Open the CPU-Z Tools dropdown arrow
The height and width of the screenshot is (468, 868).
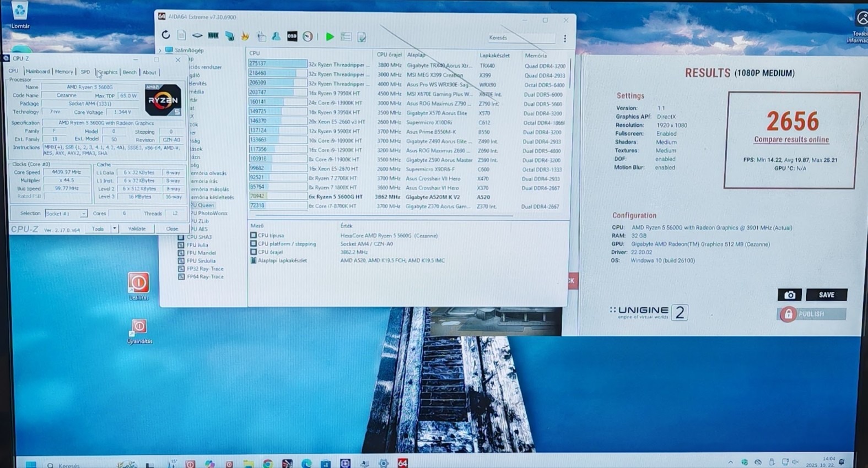(x=114, y=228)
